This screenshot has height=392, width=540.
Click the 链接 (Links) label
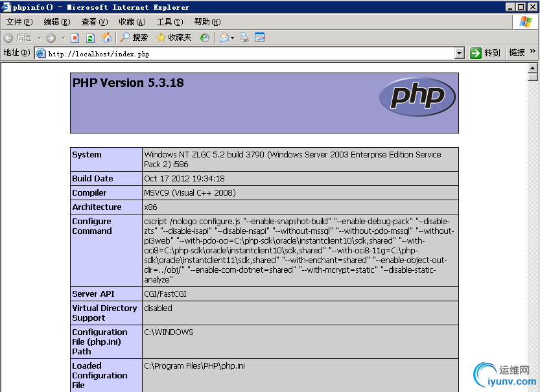coord(517,52)
